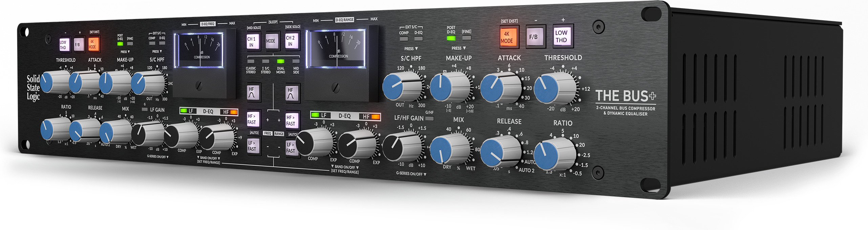Click the left dB COMPRESSION meter
This screenshot has height=230, width=868.
pos(199,50)
